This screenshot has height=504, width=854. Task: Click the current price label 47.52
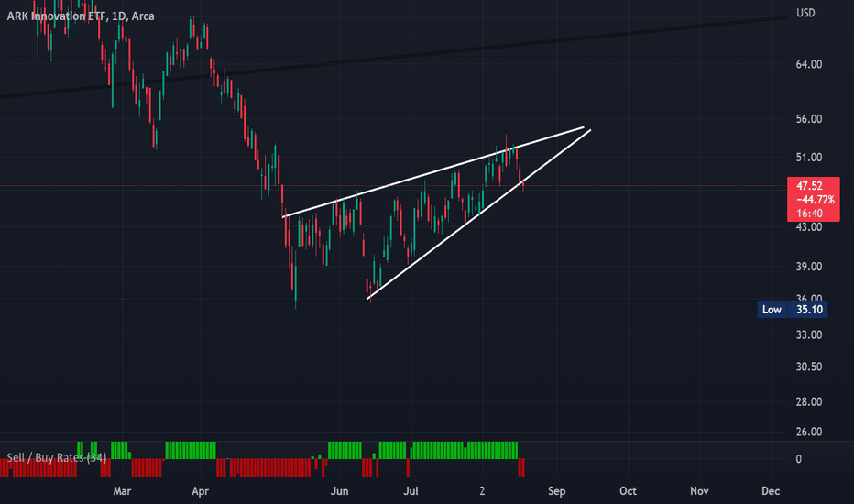[809, 186]
